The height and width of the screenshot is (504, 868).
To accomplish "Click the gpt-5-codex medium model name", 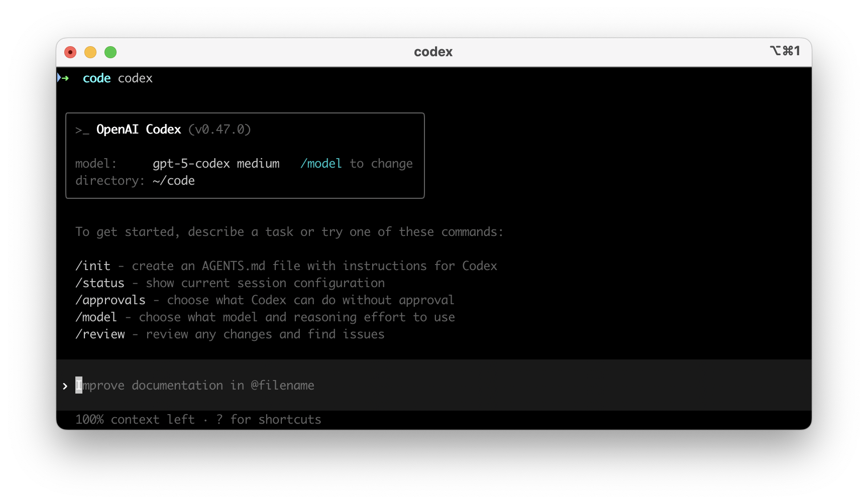I will [216, 164].
